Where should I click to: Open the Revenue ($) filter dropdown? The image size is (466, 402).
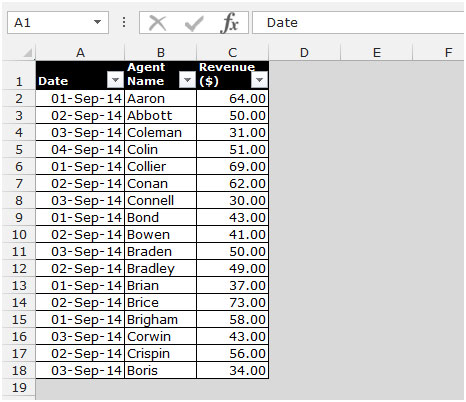click(x=259, y=80)
